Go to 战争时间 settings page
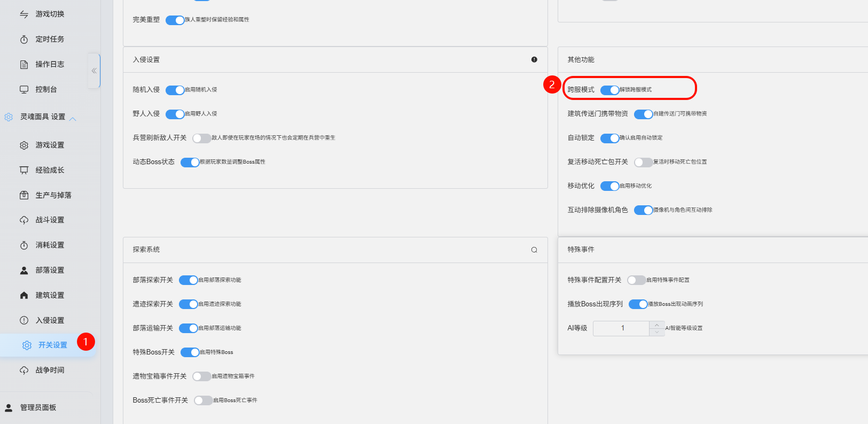The image size is (868, 424). (x=50, y=370)
